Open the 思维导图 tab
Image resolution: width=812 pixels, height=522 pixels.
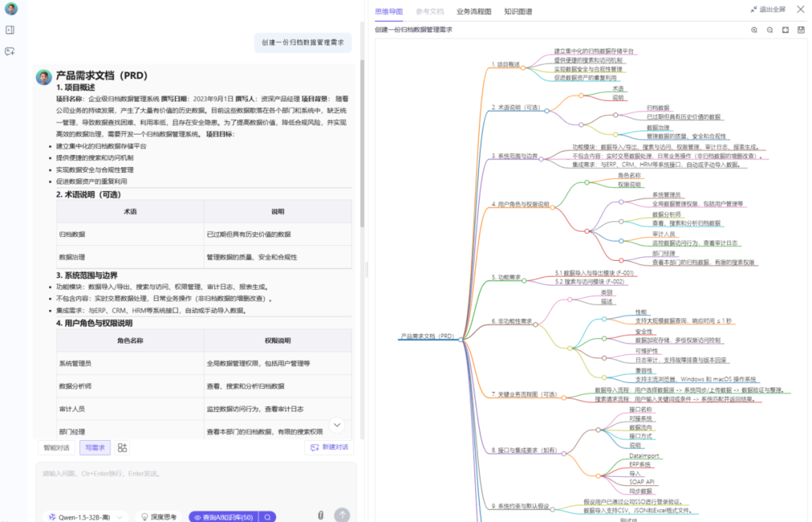click(389, 11)
